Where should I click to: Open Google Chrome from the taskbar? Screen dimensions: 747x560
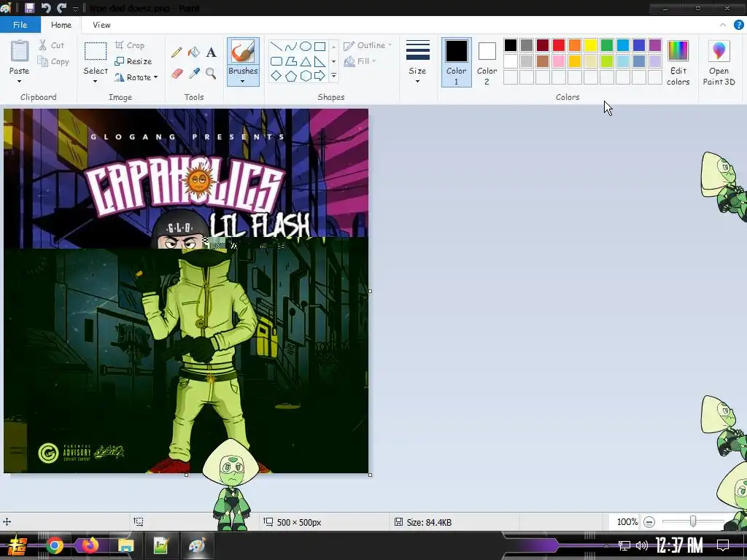(x=54, y=545)
